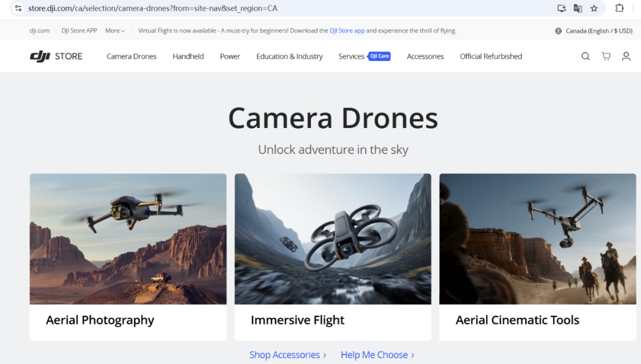Viewport: 641px width, 364px height.
Task: Open the Handheld menu
Action: pyautogui.click(x=188, y=56)
